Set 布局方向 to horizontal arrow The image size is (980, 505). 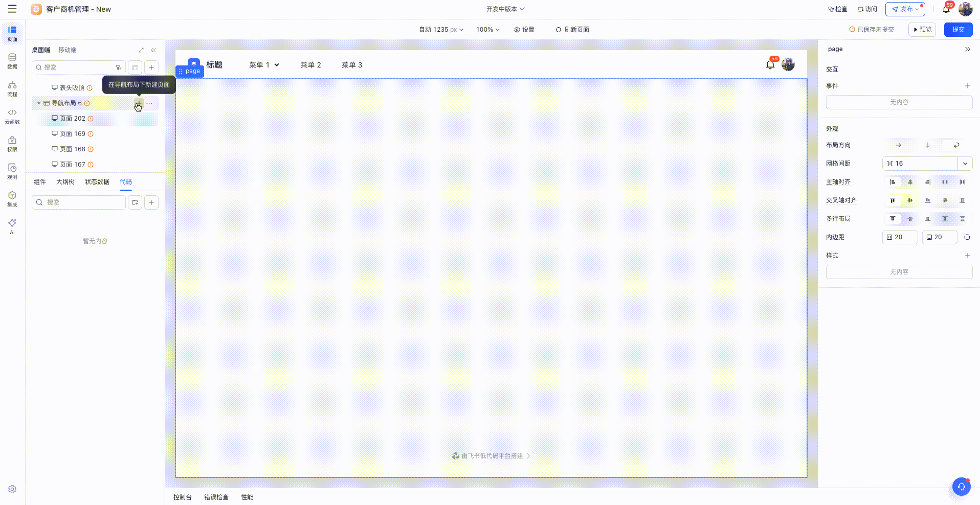pyautogui.click(x=898, y=145)
